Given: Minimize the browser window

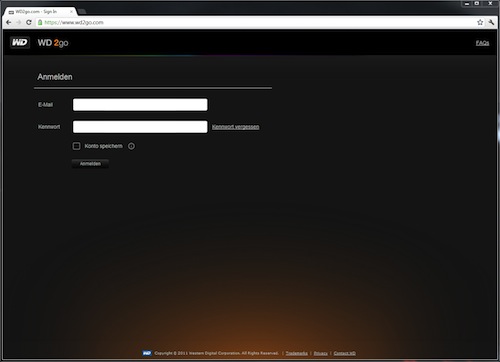Looking at the screenshot, I should tap(467, 4).
